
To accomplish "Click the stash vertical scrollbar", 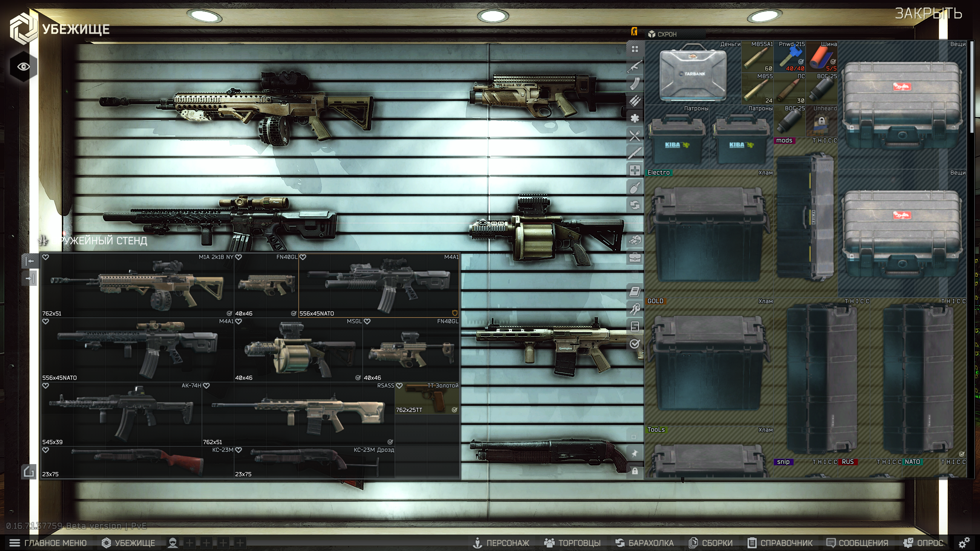I will (x=972, y=86).
